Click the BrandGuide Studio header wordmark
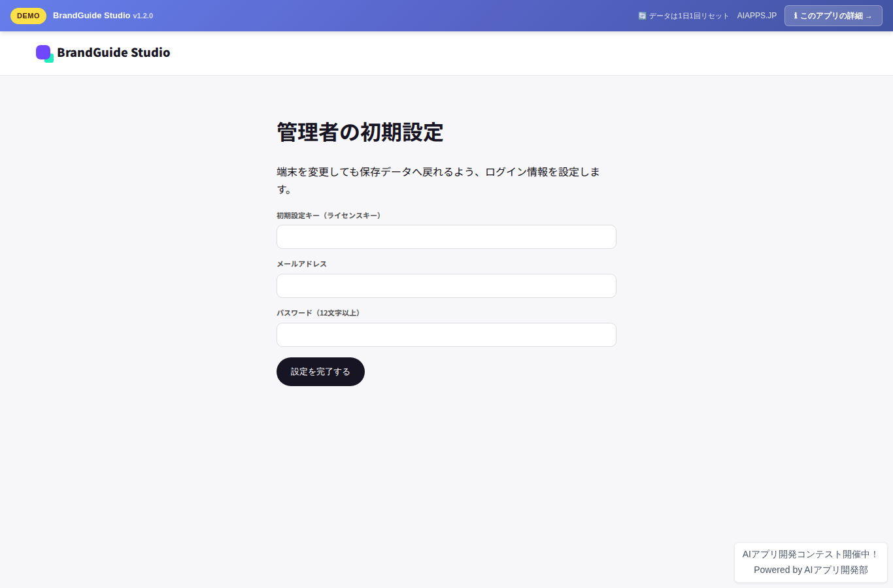The height and width of the screenshot is (588, 893). coord(114,53)
